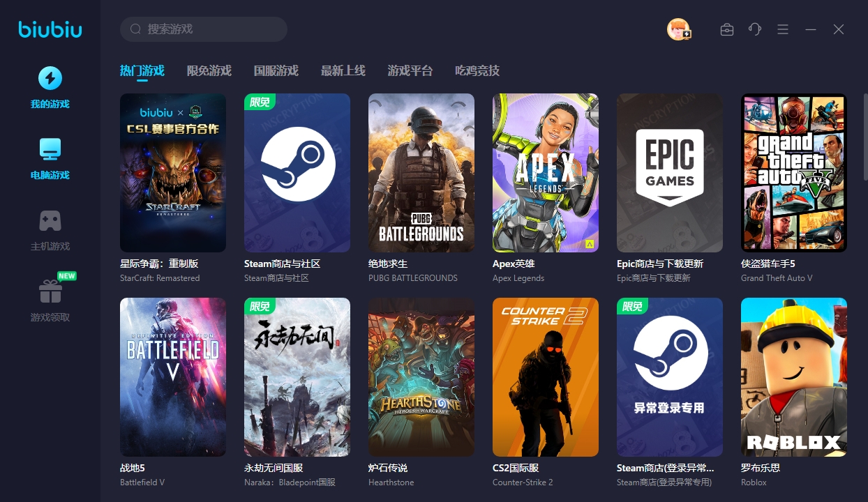Click 限免 badge on Steam商店与社区
This screenshot has height=502, width=868.
260,102
